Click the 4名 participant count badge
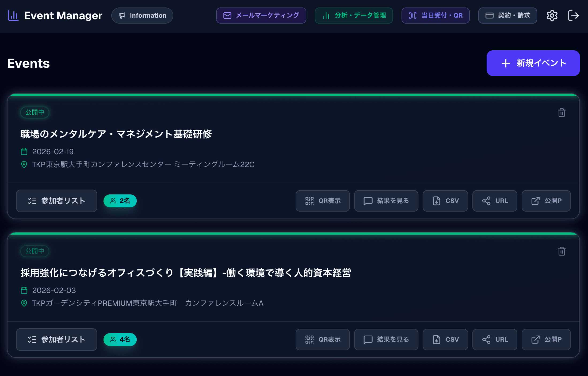Screen dimensions: 588x376 [x=120, y=339]
